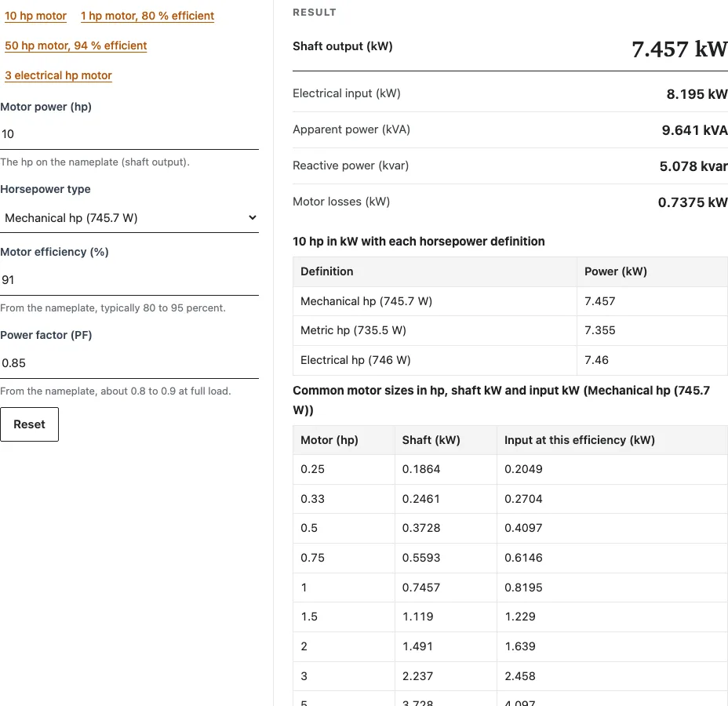The height and width of the screenshot is (706, 728).
Task: Choose the '50 hp motor, 94 % efficient' preset
Action: (x=75, y=45)
